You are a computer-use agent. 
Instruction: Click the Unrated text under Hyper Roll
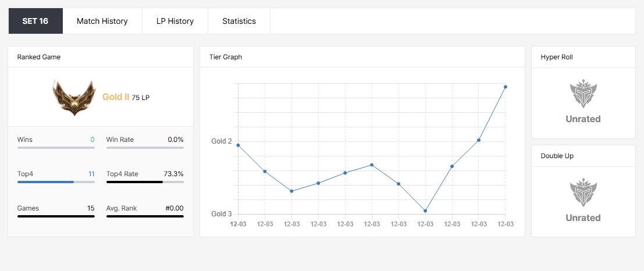pyautogui.click(x=583, y=119)
